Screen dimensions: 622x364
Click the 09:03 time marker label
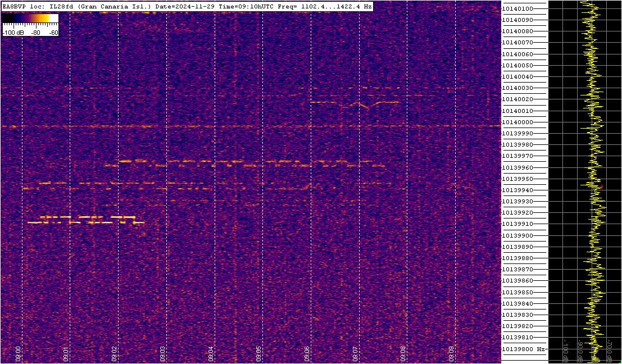[x=162, y=351]
